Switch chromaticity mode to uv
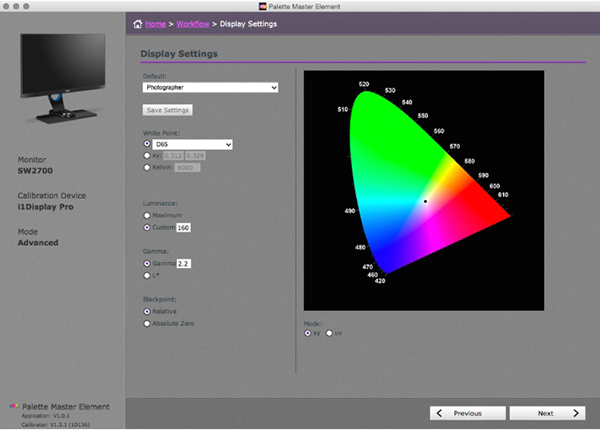600x430 pixels. 329,333
